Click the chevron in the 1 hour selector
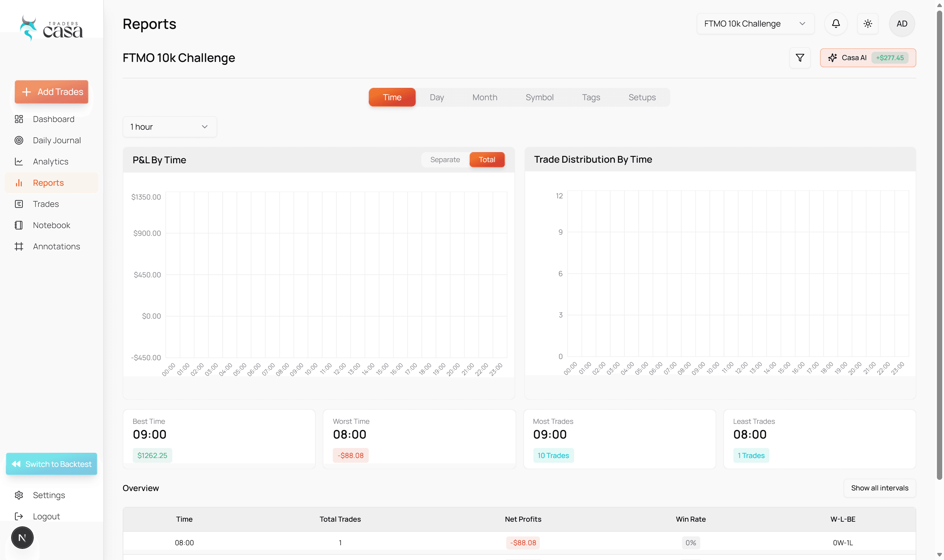 pos(204,127)
